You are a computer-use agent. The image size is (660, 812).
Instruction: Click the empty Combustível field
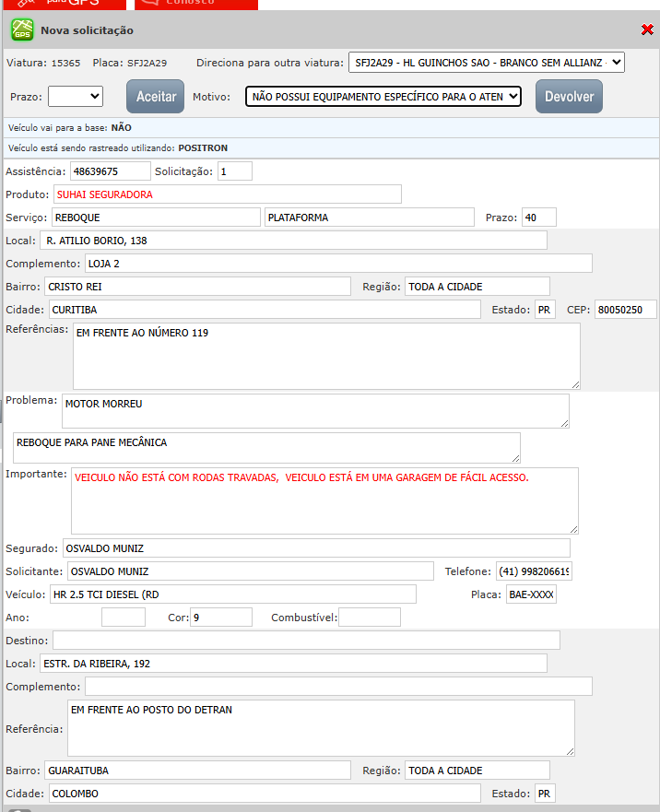tap(370, 618)
